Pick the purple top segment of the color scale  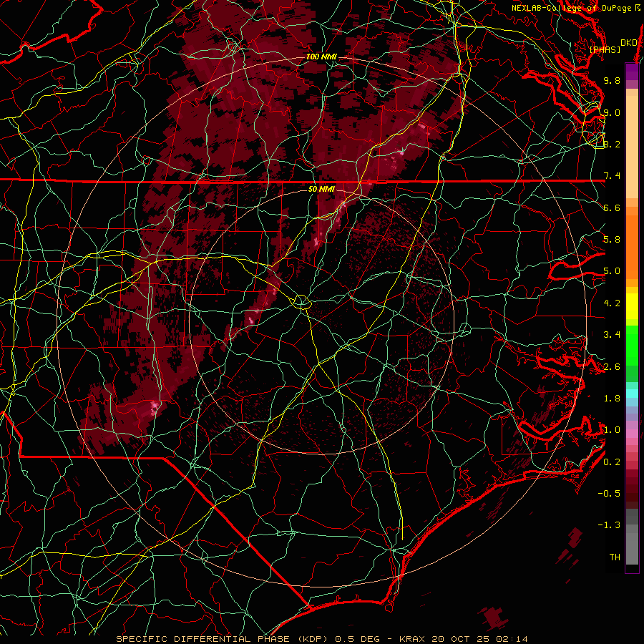(x=632, y=72)
